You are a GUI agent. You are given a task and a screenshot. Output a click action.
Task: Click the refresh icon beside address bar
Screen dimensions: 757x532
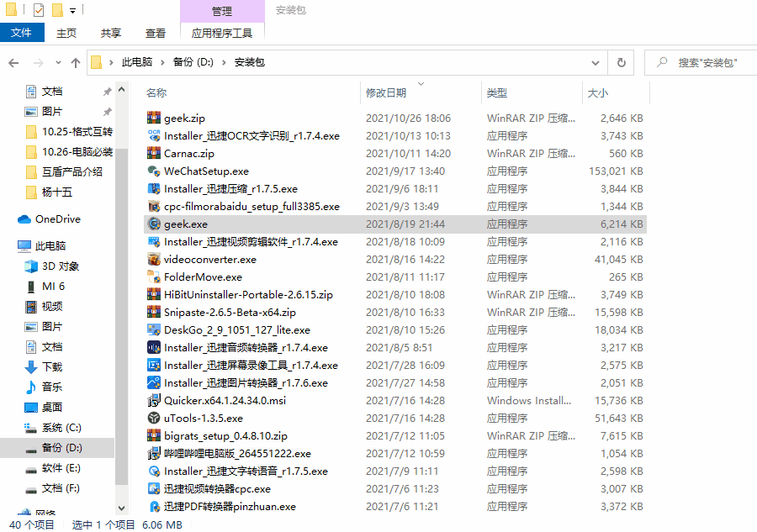point(621,62)
